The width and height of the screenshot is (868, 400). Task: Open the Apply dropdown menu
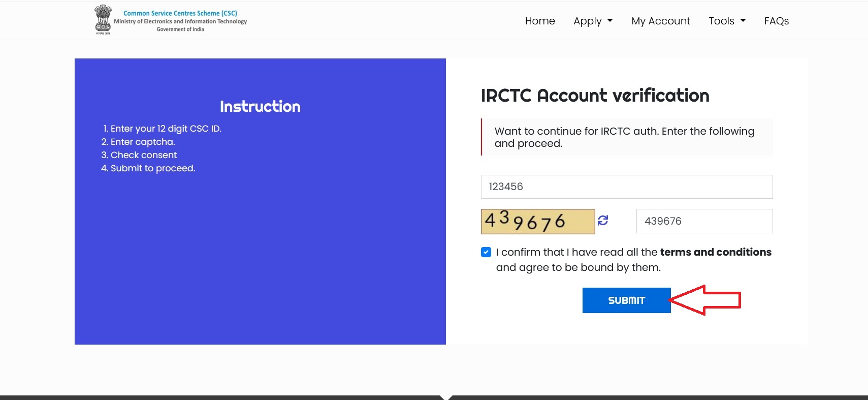pyautogui.click(x=593, y=21)
